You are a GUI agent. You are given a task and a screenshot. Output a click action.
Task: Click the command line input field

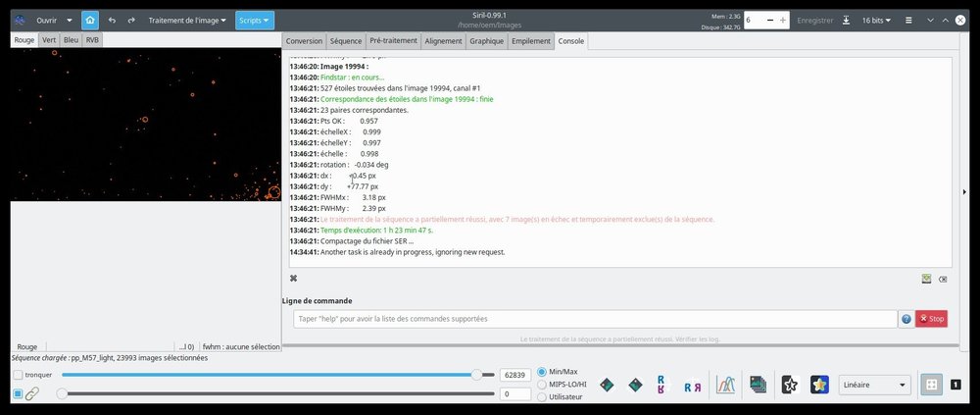click(595, 319)
